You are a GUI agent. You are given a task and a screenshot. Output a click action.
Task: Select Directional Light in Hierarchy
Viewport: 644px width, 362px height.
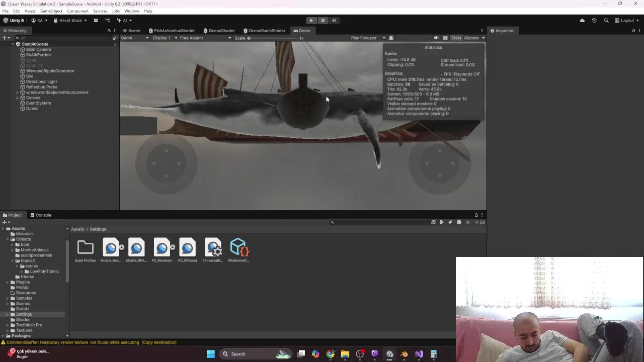pos(41,81)
